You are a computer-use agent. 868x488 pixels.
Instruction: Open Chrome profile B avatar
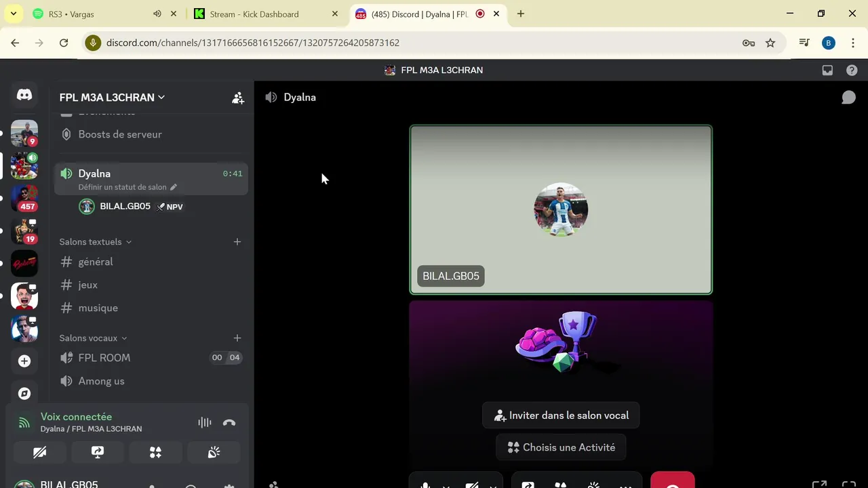(x=828, y=43)
